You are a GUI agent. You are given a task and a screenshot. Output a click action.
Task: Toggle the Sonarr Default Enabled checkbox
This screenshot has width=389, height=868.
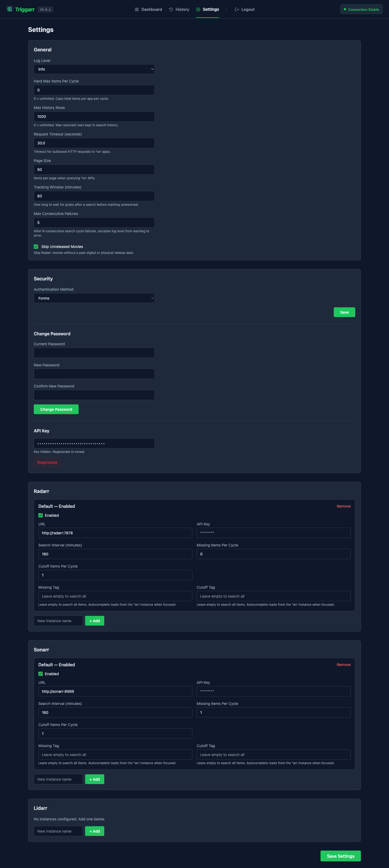40,674
